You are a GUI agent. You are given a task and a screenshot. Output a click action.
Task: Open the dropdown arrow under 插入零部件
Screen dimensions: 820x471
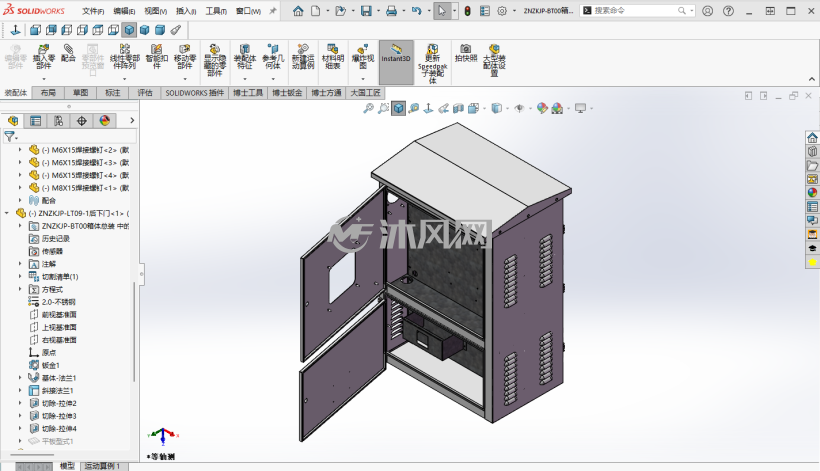point(44,79)
